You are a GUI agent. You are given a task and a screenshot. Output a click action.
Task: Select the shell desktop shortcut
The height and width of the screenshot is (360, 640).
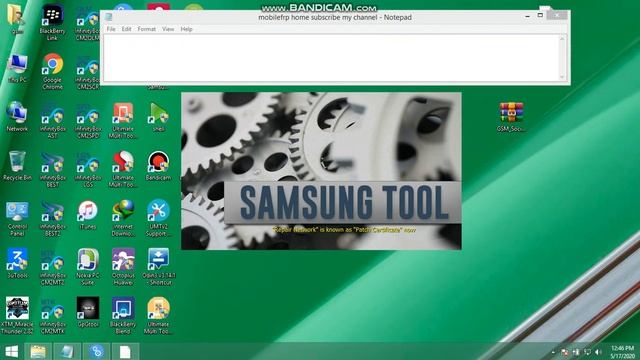[x=158, y=117]
